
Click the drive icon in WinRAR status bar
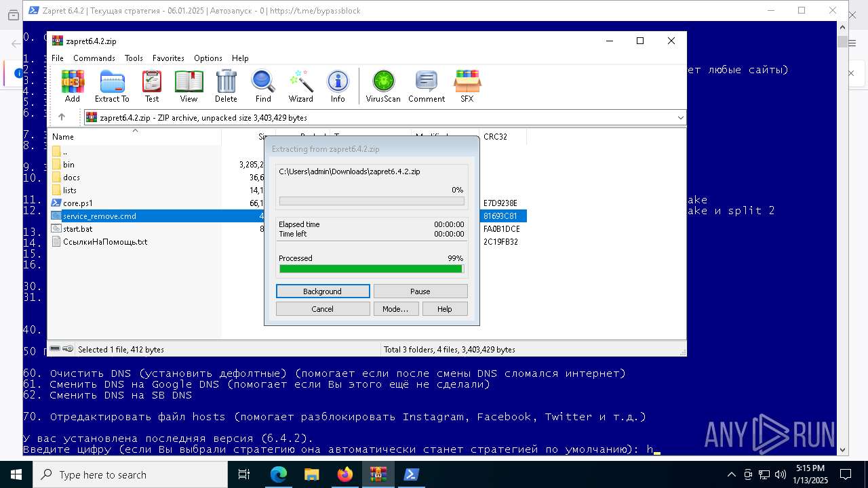(x=55, y=349)
